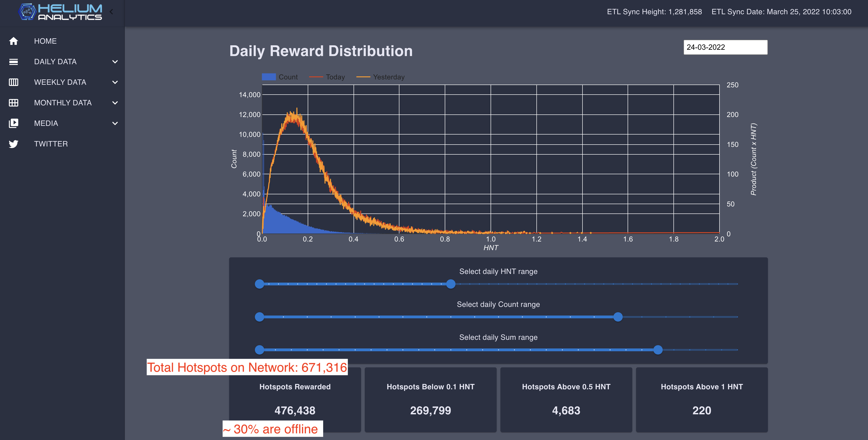Open the HOME menu item
Screen dimensions: 868x440
[45, 41]
